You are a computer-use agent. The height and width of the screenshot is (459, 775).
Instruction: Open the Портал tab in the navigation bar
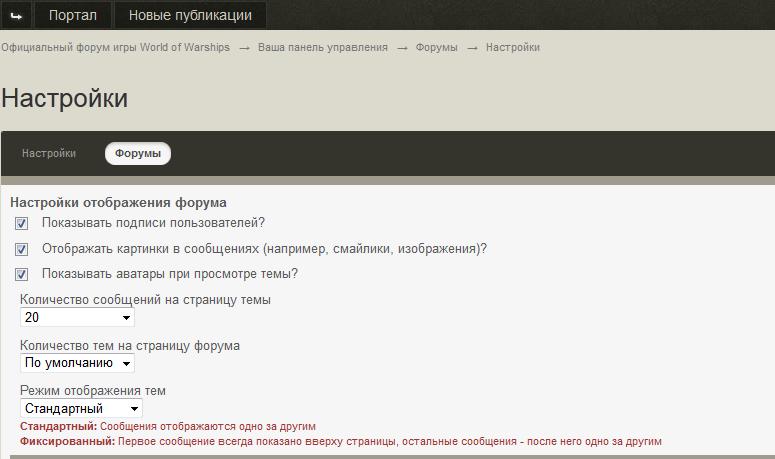pyautogui.click(x=73, y=15)
